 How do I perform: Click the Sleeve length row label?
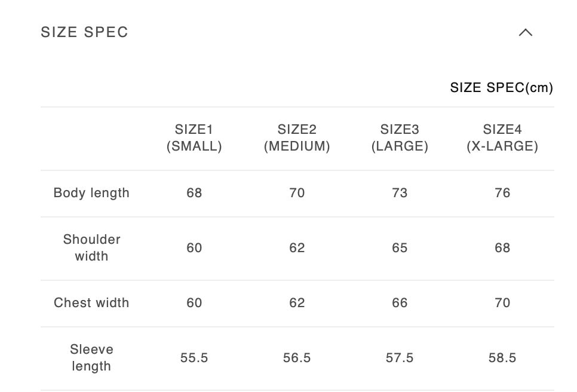[x=91, y=358]
